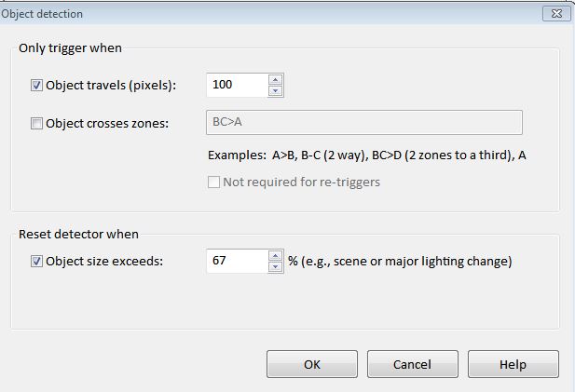Raise object size percentage with up arrow
The height and width of the screenshot is (392, 575).
pyautogui.click(x=275, y=256)
